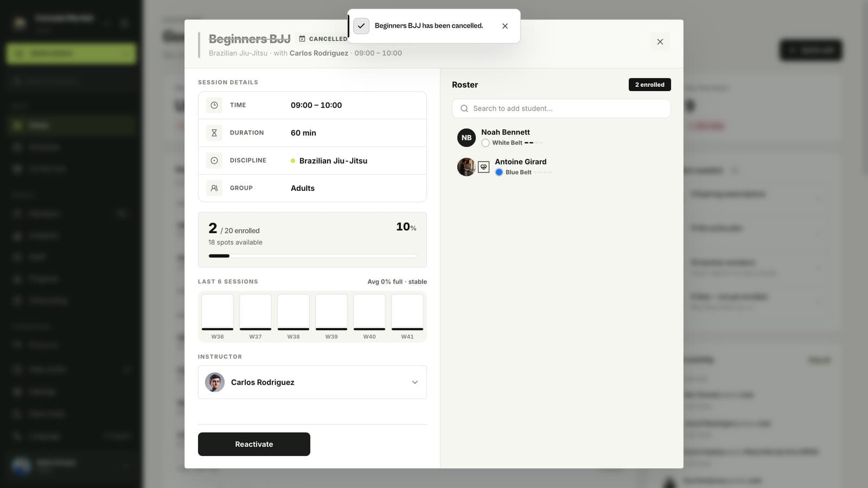Viewport: 868px width, 488px height.
Task: Click the checkmark icon in the toast
Action: point(361,26)
